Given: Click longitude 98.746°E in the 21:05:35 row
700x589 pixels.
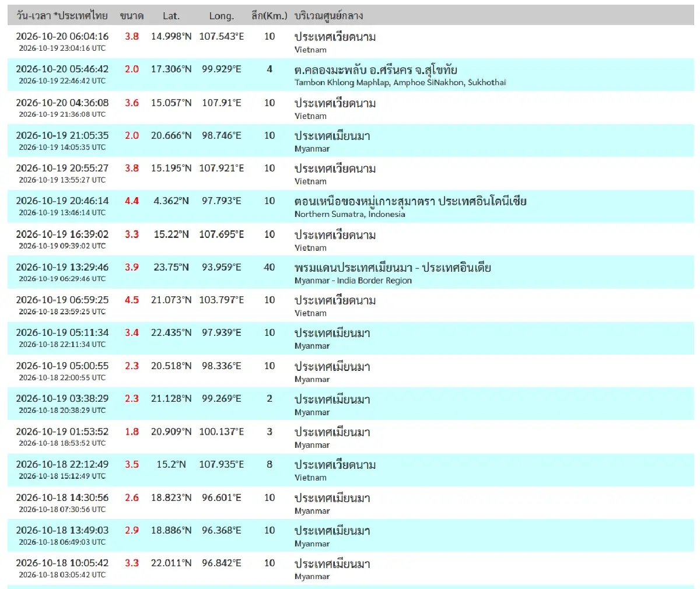Looking at the screenshot, I should click(222, 135).
